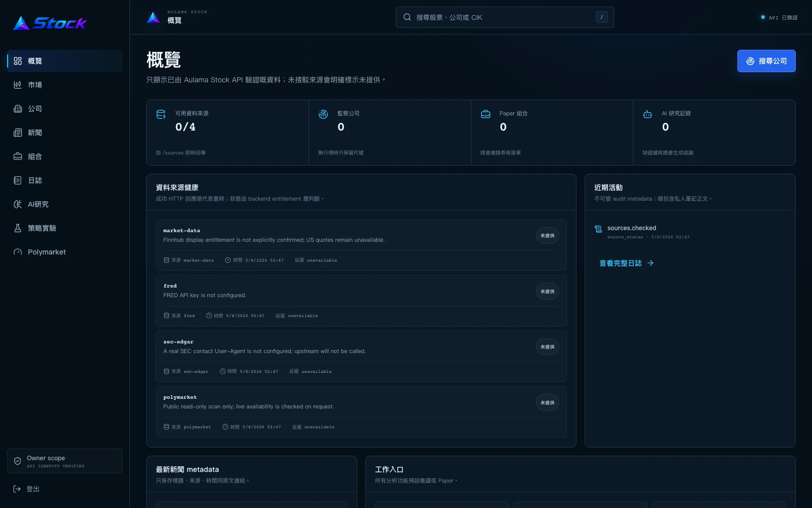Select the market-data source title

pyautogui.click(x=182, y=231)
